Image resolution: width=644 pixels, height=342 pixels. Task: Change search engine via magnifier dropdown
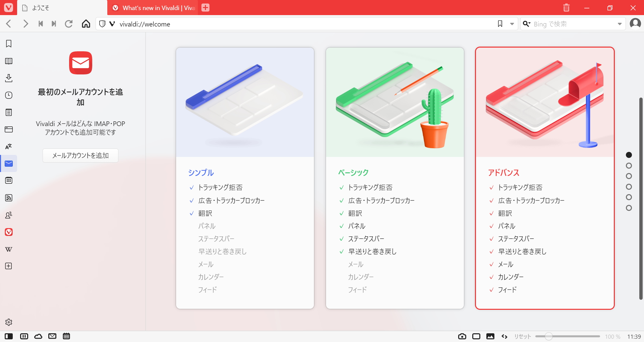pos(527,24)
